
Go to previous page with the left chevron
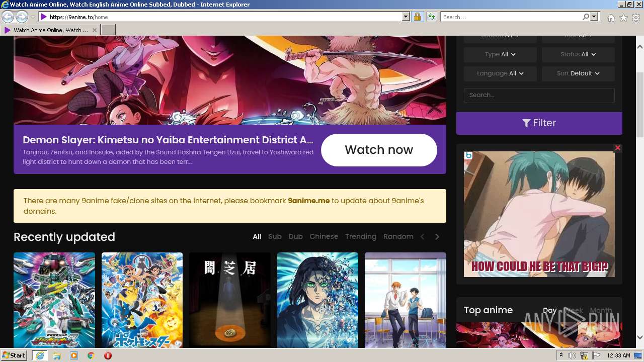[x=423, y=237]
